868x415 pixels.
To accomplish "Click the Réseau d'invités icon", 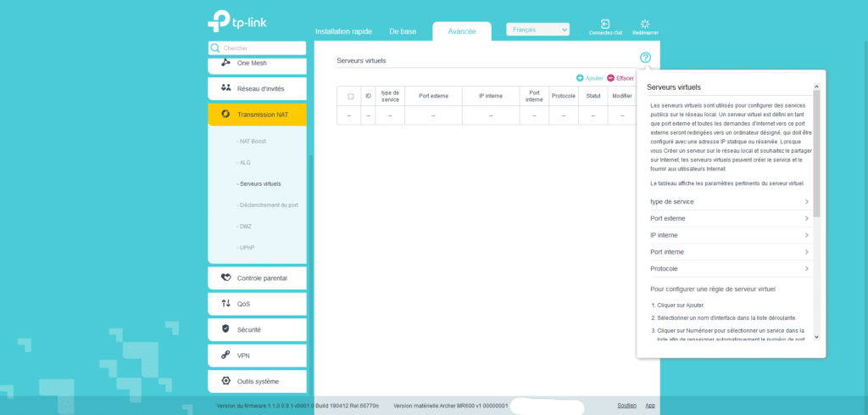I will (225, 88).
